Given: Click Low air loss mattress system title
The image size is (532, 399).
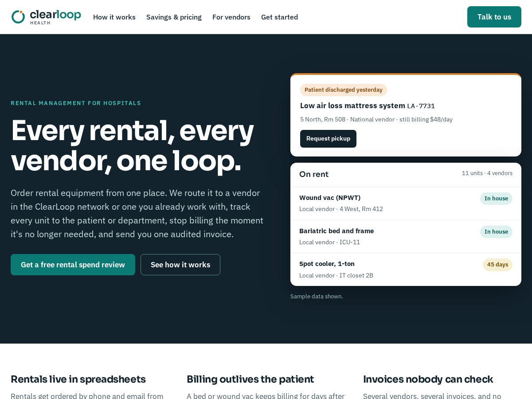Looking at the screenshot, I should 352,106.
